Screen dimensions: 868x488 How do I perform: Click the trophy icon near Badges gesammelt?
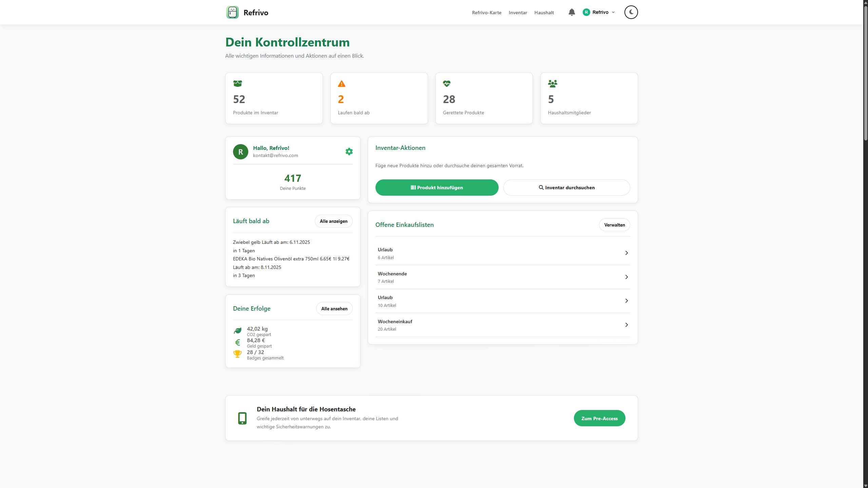[237, 354]
